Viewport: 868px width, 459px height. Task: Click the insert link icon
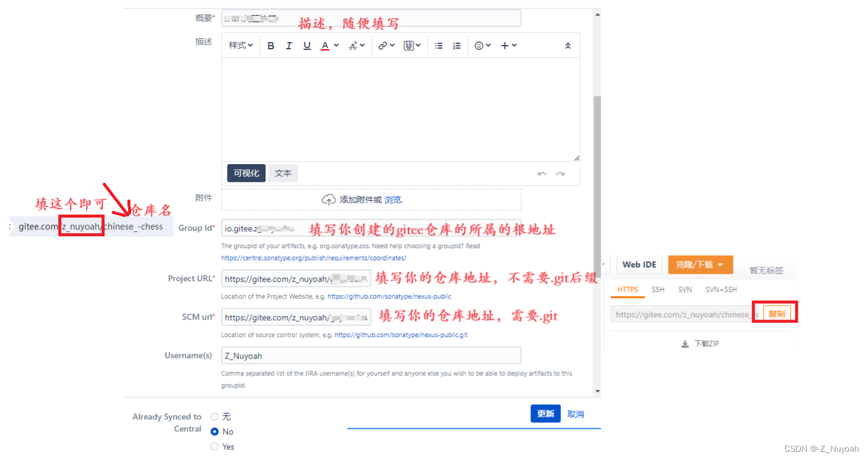pyautogui.click(x=383, y=46)
